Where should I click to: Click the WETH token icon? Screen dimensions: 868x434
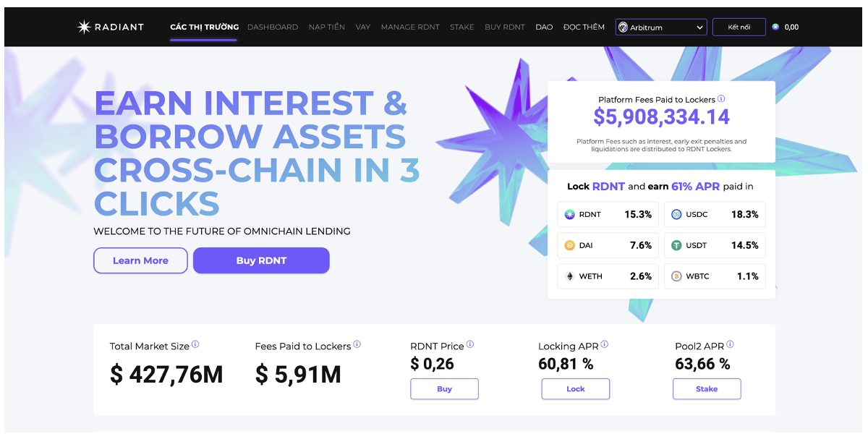pos(570,276)
